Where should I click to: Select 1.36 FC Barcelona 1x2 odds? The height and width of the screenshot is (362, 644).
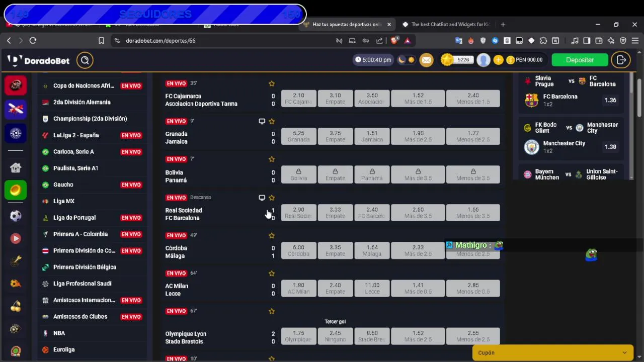610,100
